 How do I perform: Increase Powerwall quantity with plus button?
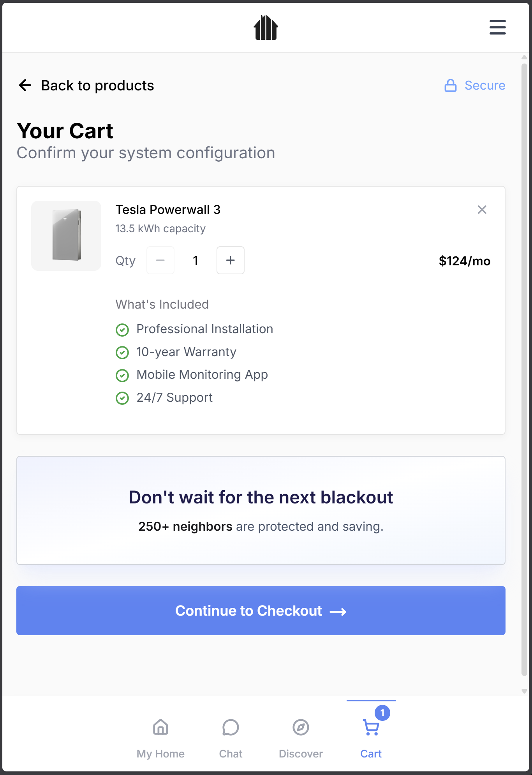coord(230,260)
